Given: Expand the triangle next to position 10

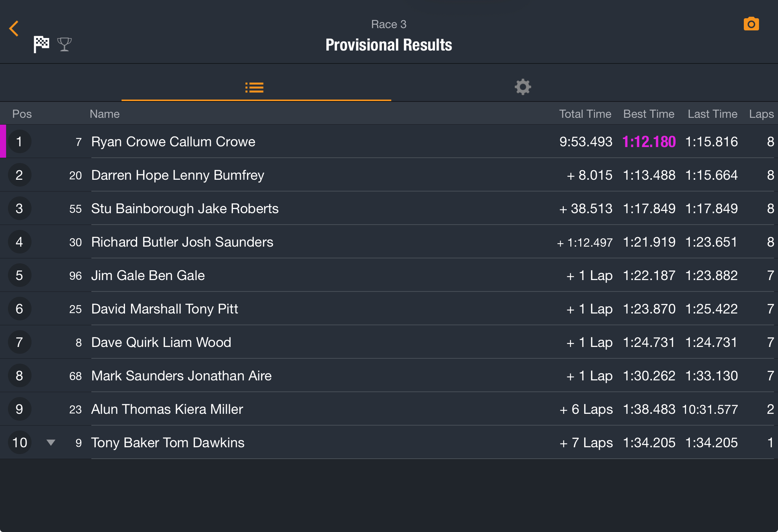Looking at the screenshot, I should pos(51,442).
